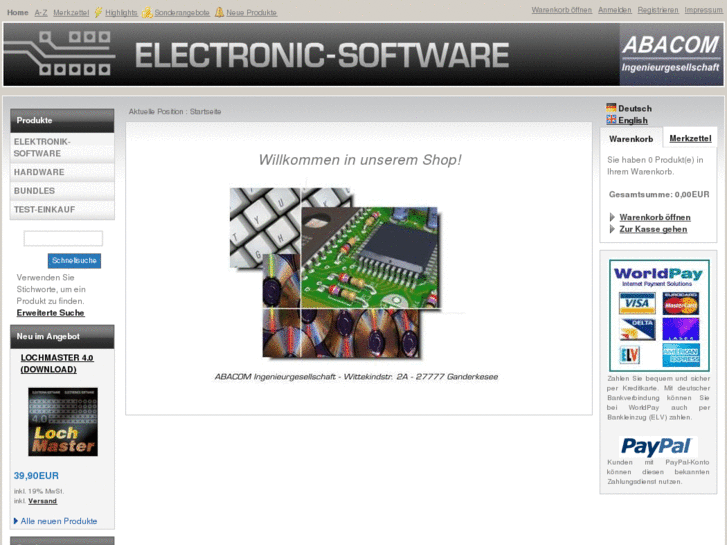
Task: Click the Gesamtsumme: 0,00EUR text
Action: pyautogui.click(x=659, y=194)
